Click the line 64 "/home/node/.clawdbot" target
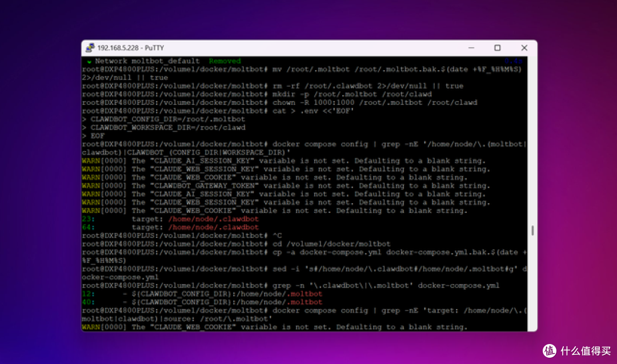Image resolution: width=617 pixels, height=364 pixels. pyautogui.click(x=213, y=227)
